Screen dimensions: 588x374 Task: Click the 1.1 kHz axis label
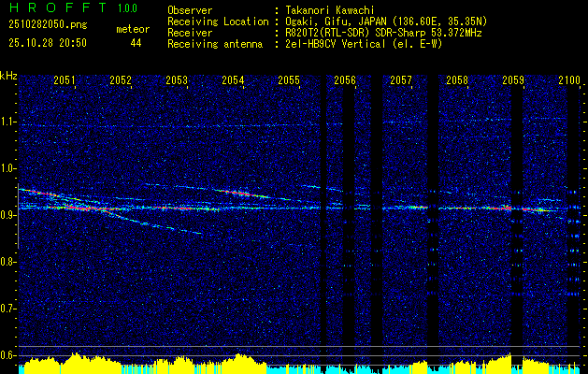[7, 122]
